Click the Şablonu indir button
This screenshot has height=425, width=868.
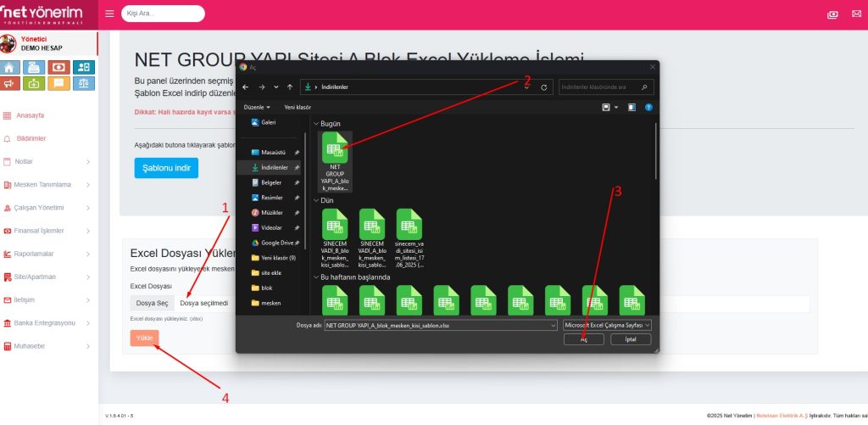click(x=165, y=167)
